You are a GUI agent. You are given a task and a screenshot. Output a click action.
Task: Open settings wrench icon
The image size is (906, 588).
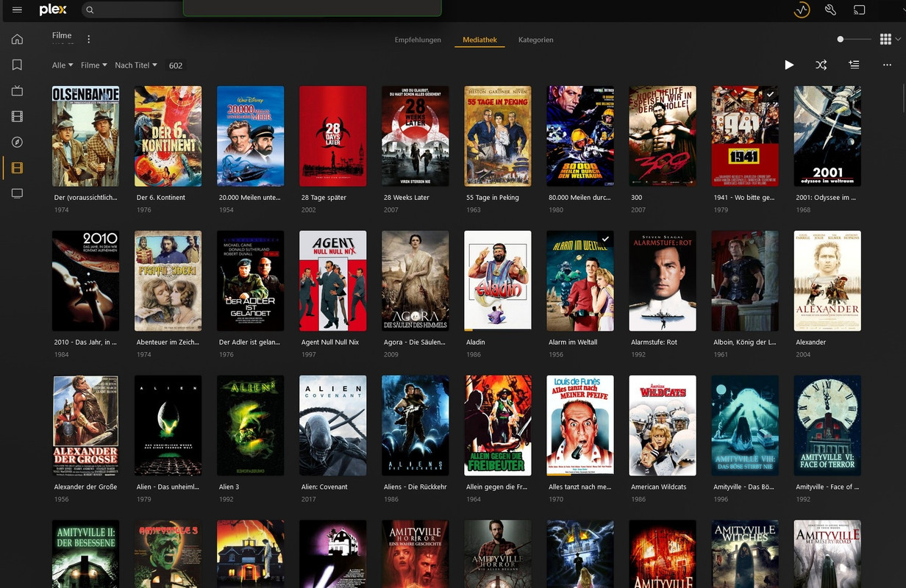tap(830, 10)
